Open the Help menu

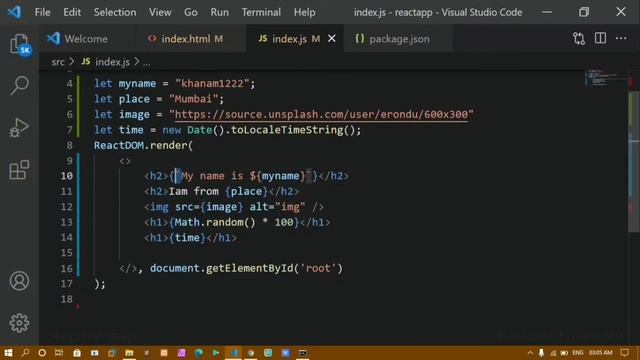pos(304,12)
